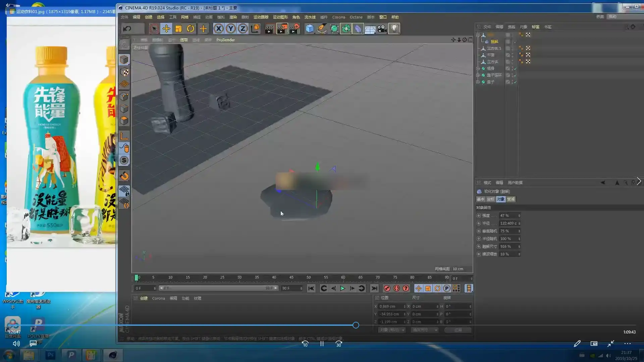Screen dimensions: 644x362
Task: Toggle keyframe circle for 融解尺寸 parameter
Action: (479, 246)
